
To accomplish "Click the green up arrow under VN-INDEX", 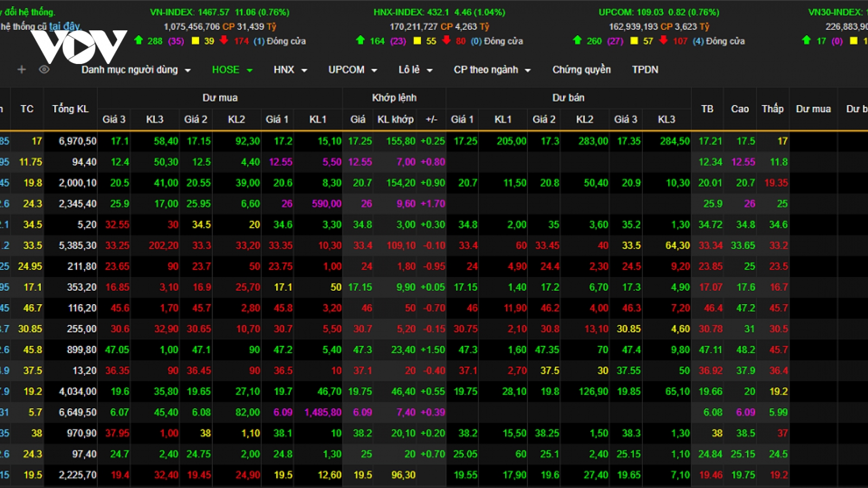I will 138,40.
